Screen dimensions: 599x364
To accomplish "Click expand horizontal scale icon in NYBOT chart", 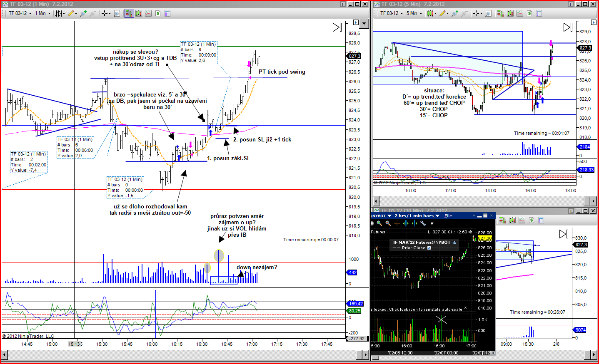I will (406, 223).
